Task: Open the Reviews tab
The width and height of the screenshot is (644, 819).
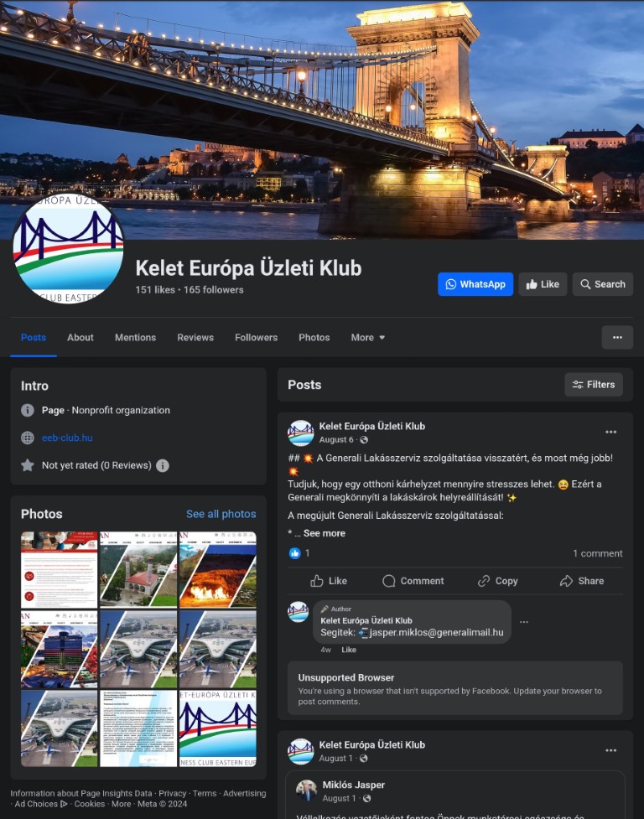Action: [x=195, y=338]
